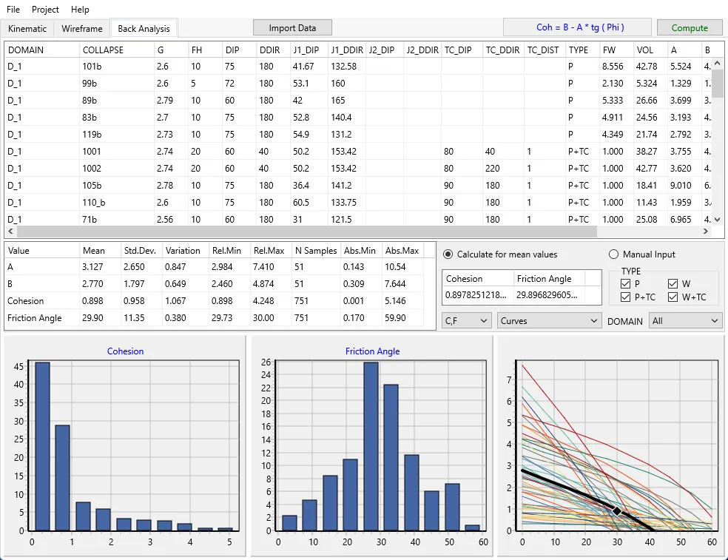Select collapse cell 110_b

(x=117, y=203)
